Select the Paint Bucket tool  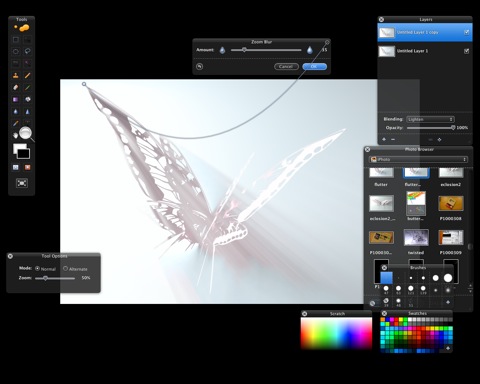tap(28, 99)
